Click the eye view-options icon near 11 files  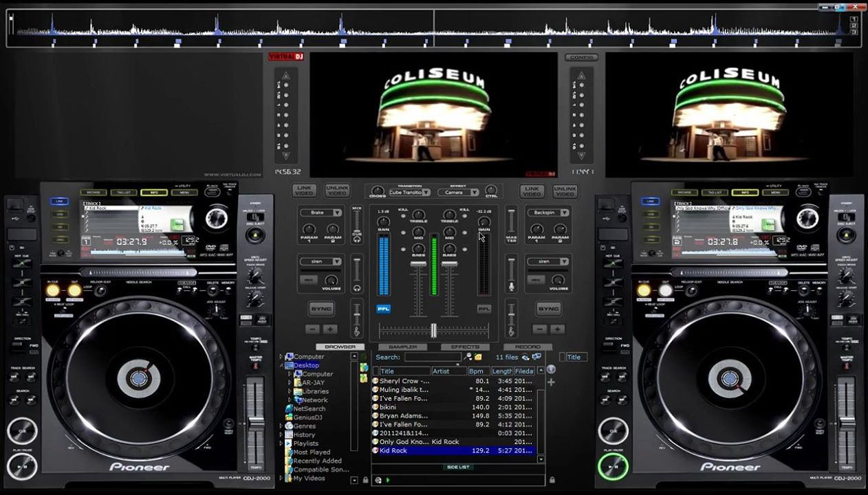point(525,357)
